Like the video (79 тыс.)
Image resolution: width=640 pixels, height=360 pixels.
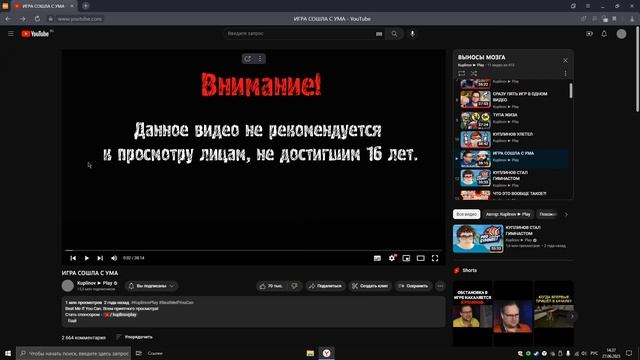(x=271, y=286)
